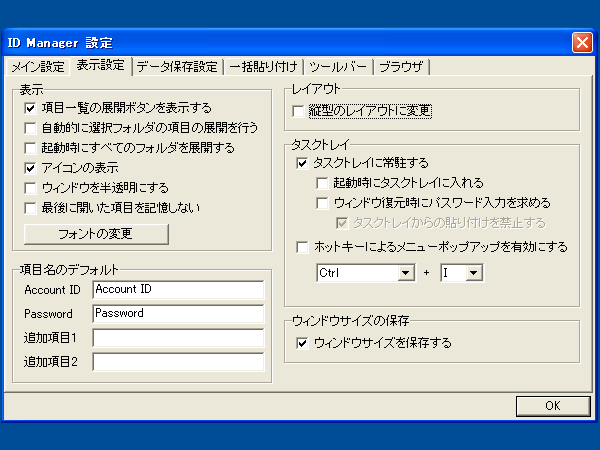Close the ID Manager 設定 window
Viewport: 600px width, 450px height.
click(x=582, y=42)
